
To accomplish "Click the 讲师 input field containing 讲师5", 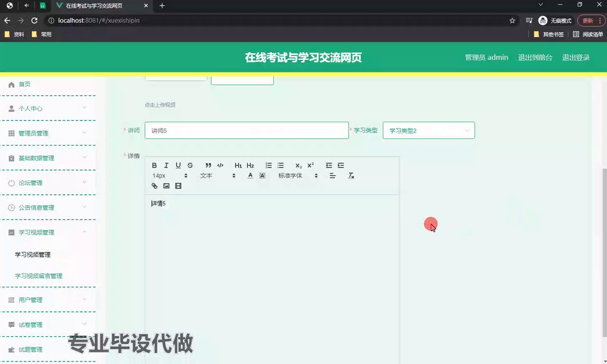I will (246, 131).
